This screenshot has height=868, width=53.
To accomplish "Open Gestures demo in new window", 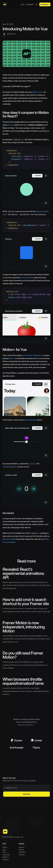I will coord(46,266).
